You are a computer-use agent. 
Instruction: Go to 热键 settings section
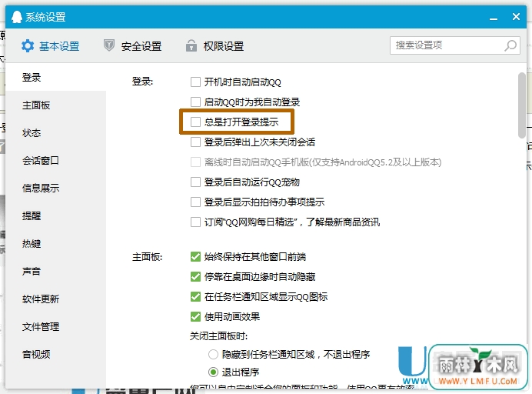pyautogui.click(x=55, y=243)
